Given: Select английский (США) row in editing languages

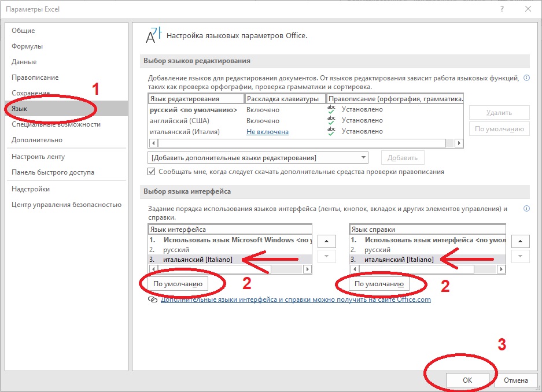Looking at the screenshot, I should [179, 120].
